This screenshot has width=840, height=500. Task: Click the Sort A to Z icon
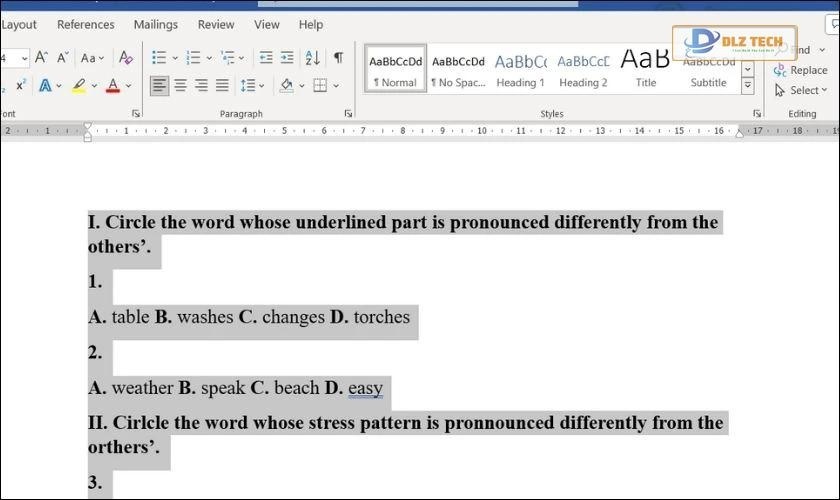[312, 58]
